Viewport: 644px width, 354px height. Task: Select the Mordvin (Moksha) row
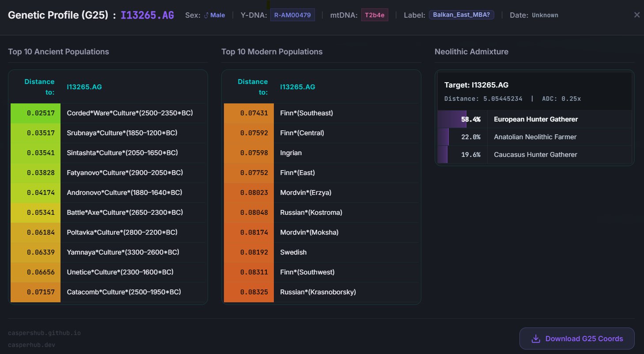pos(321,232)
